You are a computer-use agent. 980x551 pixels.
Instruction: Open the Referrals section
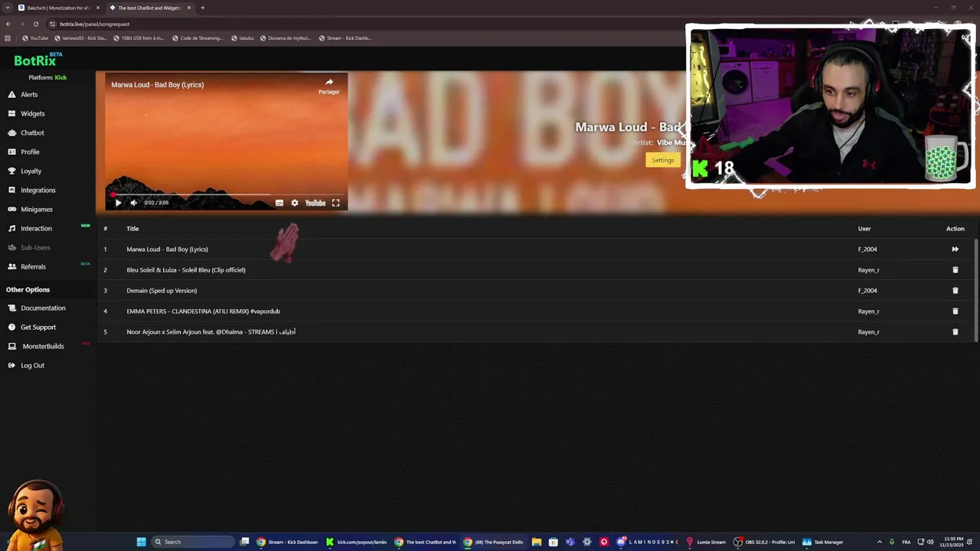(x=33, y=266)
